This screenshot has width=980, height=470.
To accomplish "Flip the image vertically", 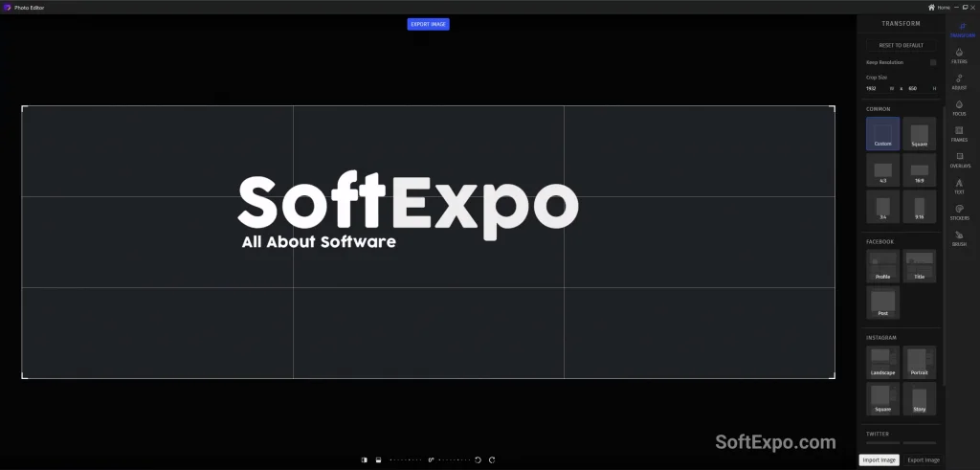I will (379, 460).
